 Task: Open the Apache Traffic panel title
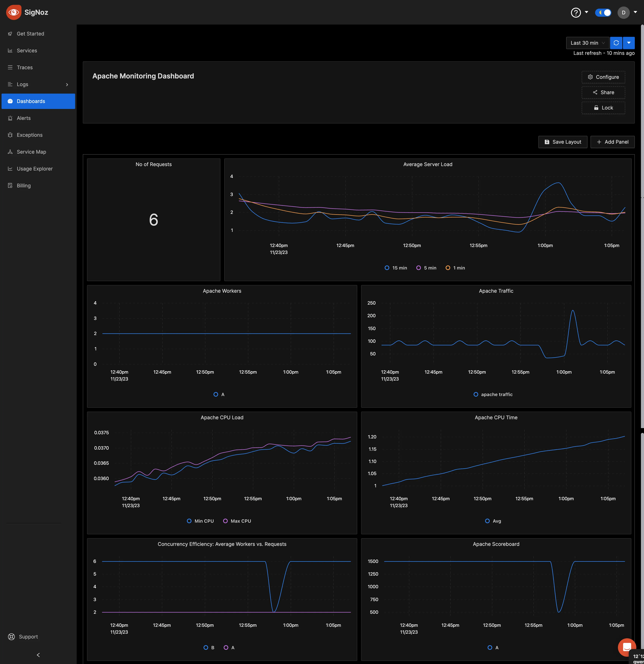pyautogui.click(x=496, y=291)
